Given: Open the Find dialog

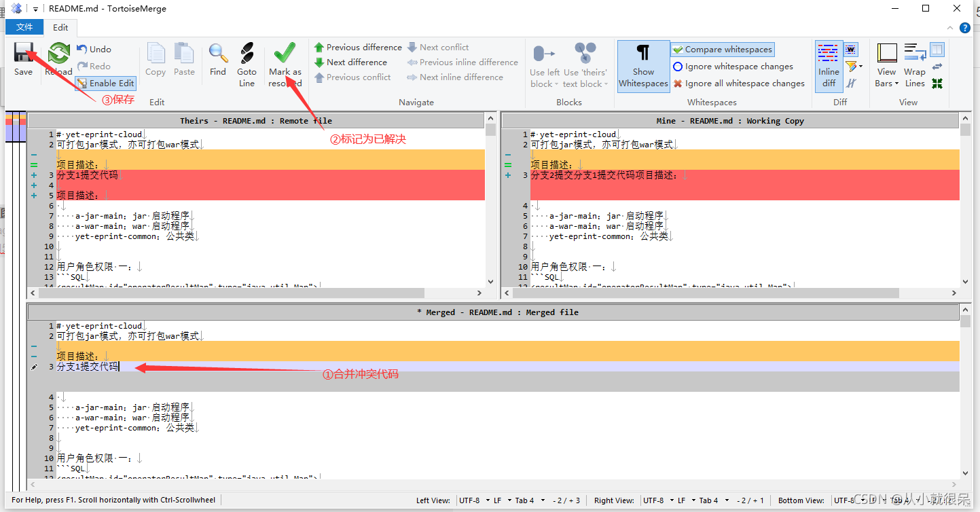Looking at the screenshot, I should 218,59.
